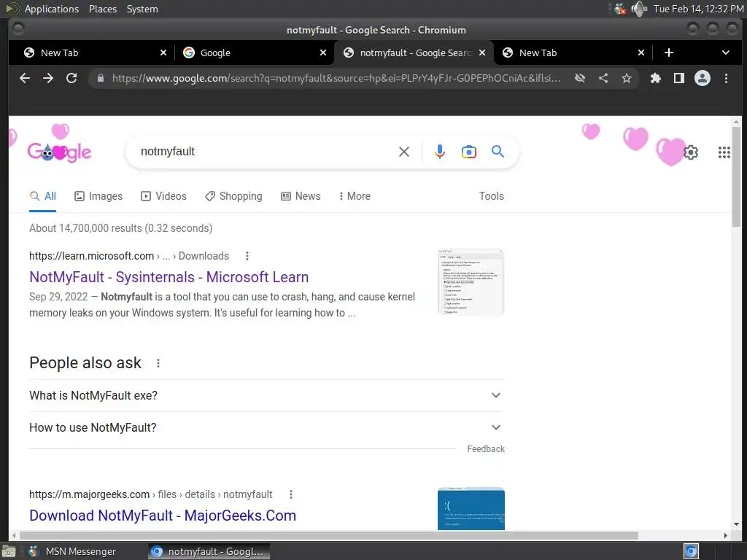Open options for learn.microsoft.com result
The image size is (747, 560).
pos(247,256)
